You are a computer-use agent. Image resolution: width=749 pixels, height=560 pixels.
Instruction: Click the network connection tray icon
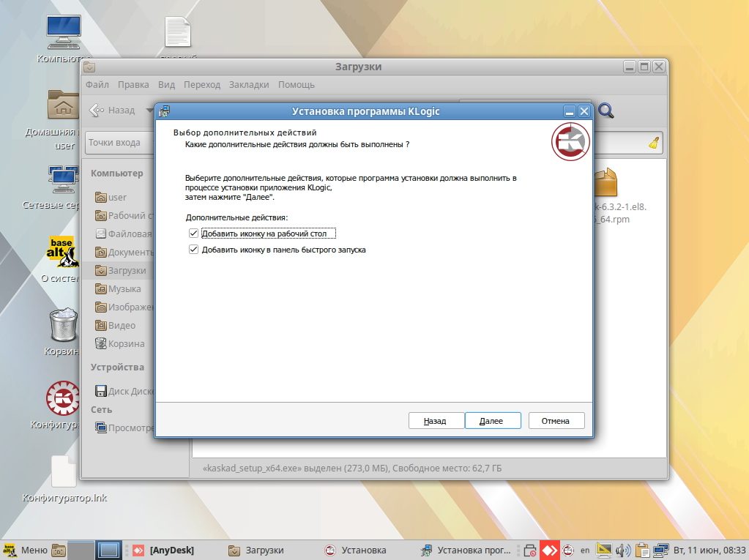coord(660,550)
